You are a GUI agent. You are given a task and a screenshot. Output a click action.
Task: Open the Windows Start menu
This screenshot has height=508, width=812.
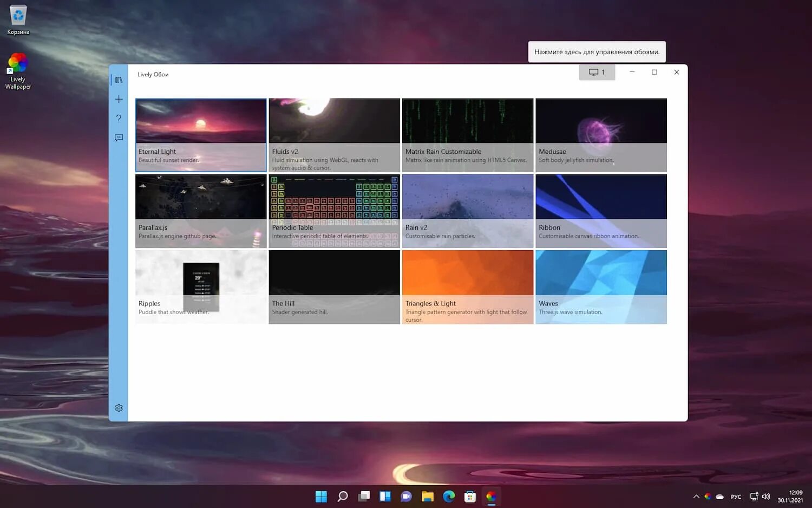pyautogui.click(x=321, y=497)
